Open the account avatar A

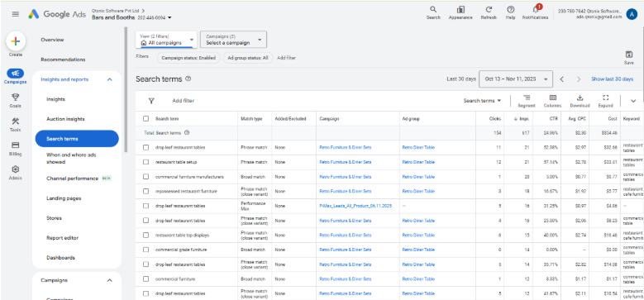(632, 14)
